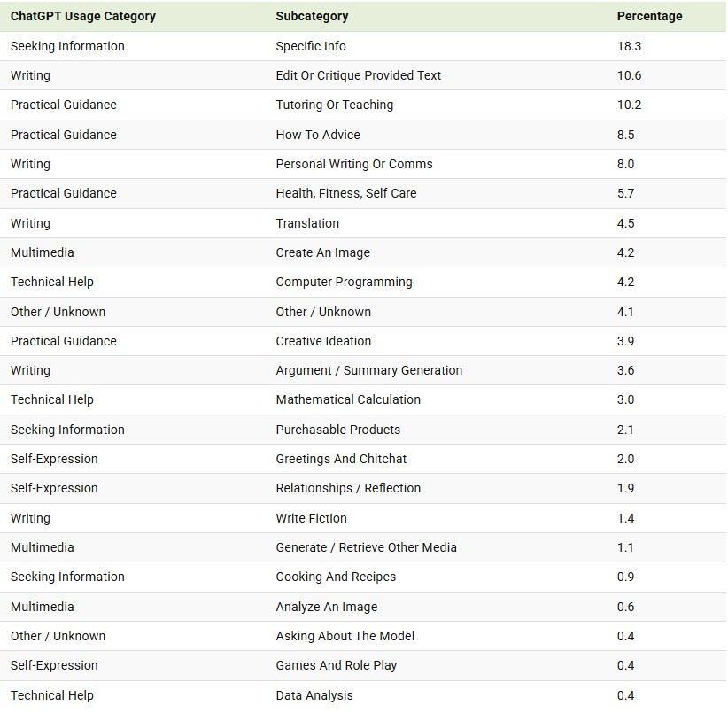Select the Creative Ideation cell

(x=323, y=341)
